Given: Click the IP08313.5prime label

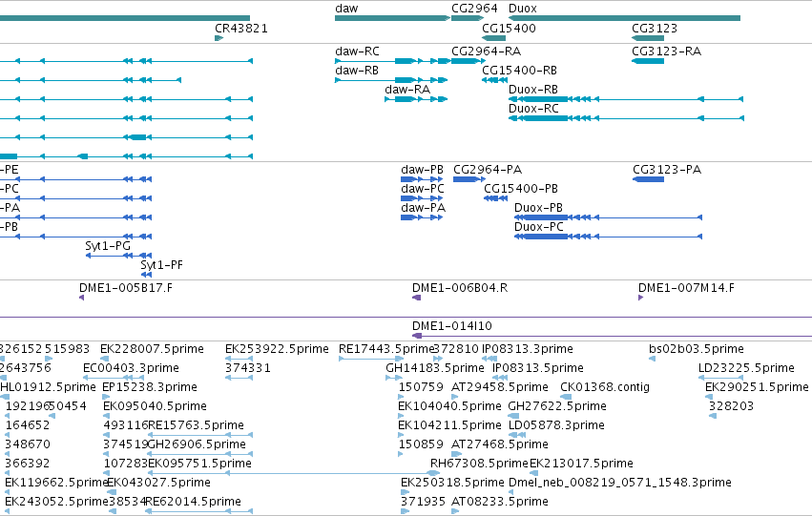Looking at the screenshot, I should [537, 368].
